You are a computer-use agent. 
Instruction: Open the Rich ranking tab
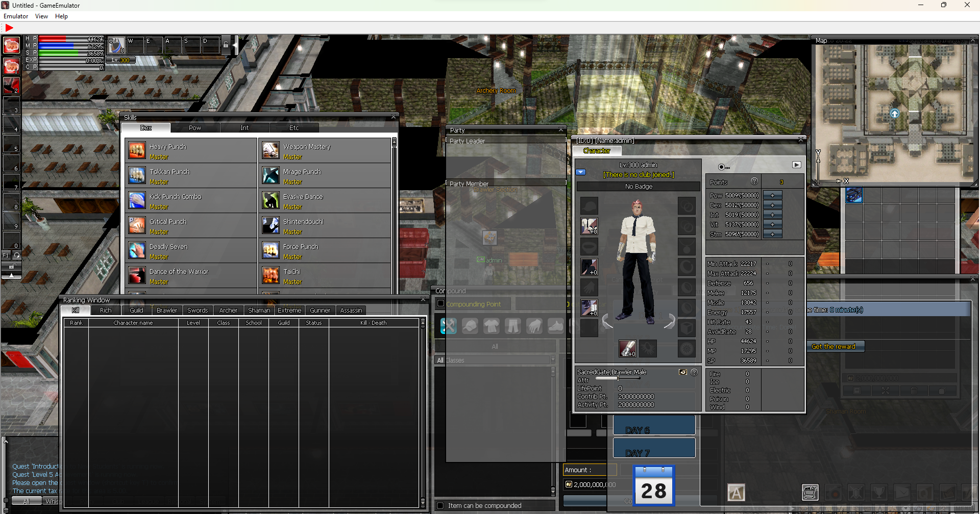[x=106, y=310]
